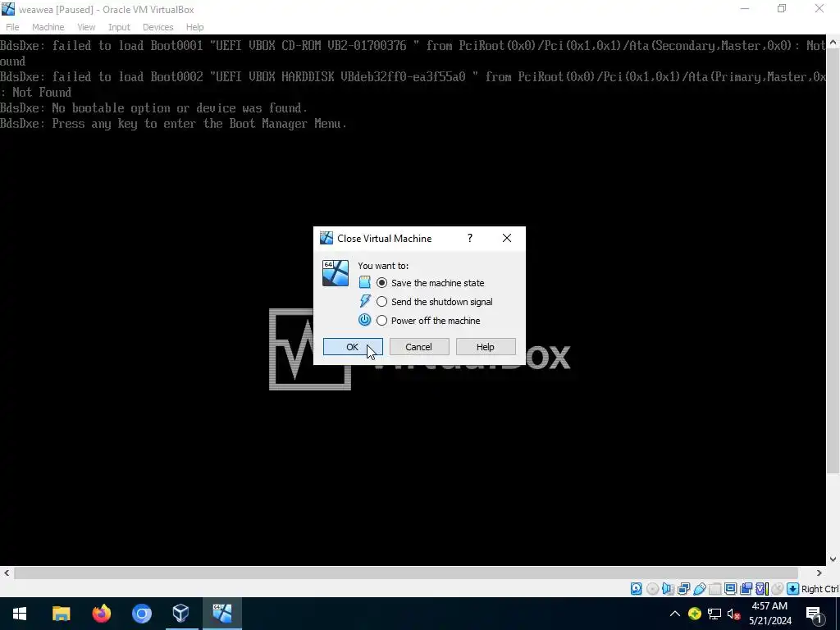Screen dimensions: 840x630
Task: Click the vertical scrollbar up arrow
Action: tap(833, 42)
